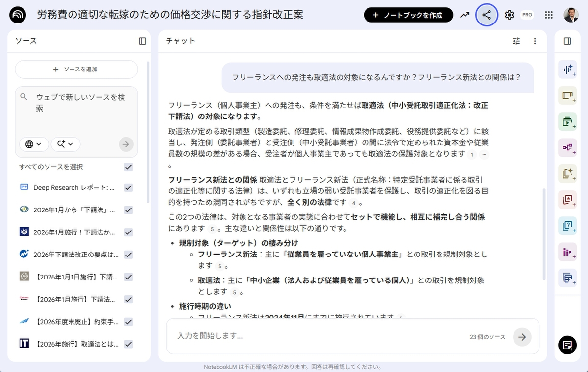Add a new note
The image size is (588, 372).
click(x=567, y=345)
